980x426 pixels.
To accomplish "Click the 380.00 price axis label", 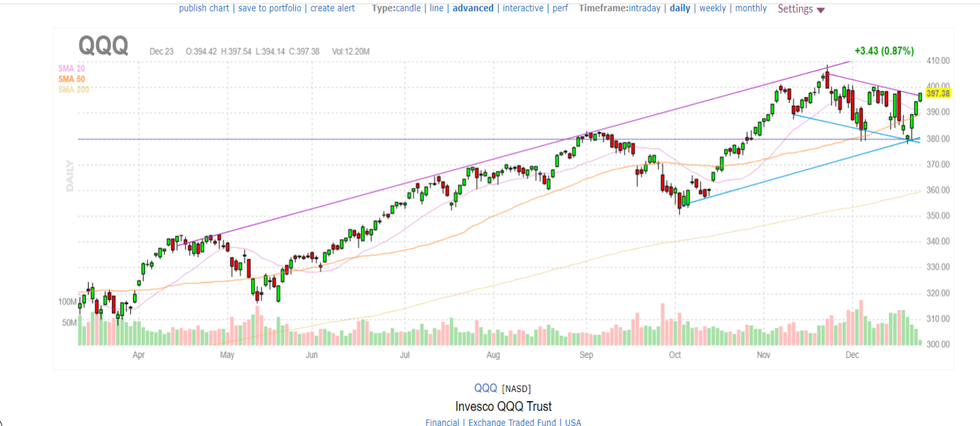I will click(938, 139).
